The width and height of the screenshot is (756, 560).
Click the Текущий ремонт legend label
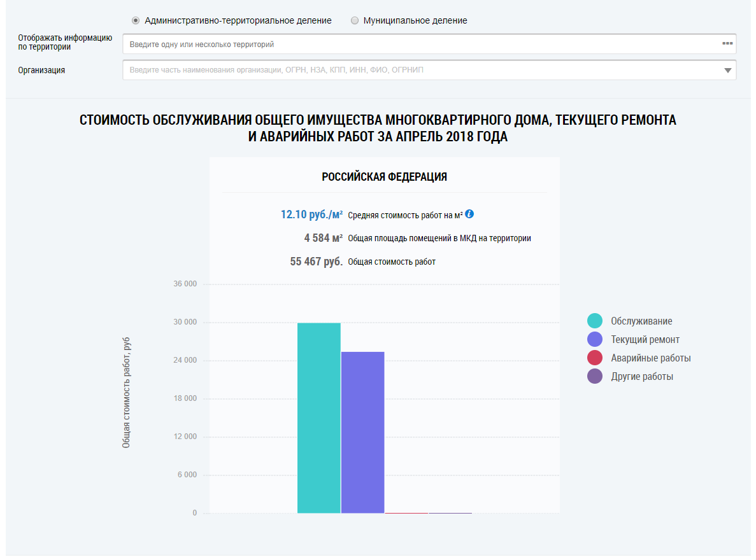coord(645,340)
